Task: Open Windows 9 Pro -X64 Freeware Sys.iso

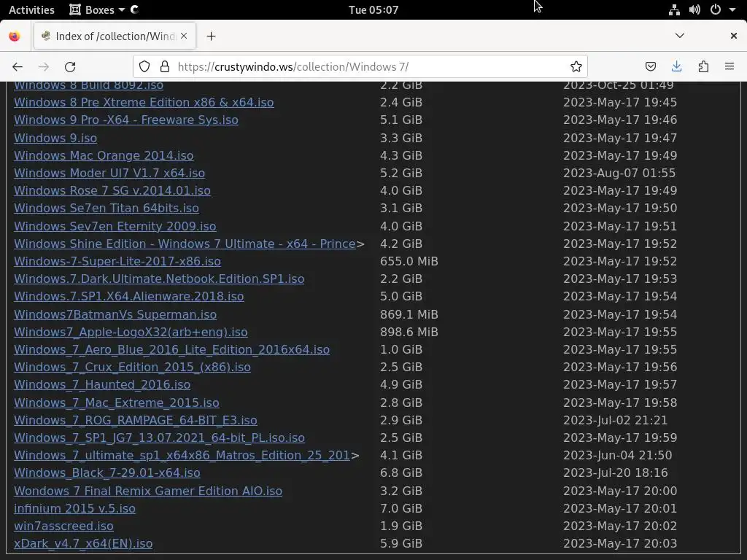Action: 126,120
